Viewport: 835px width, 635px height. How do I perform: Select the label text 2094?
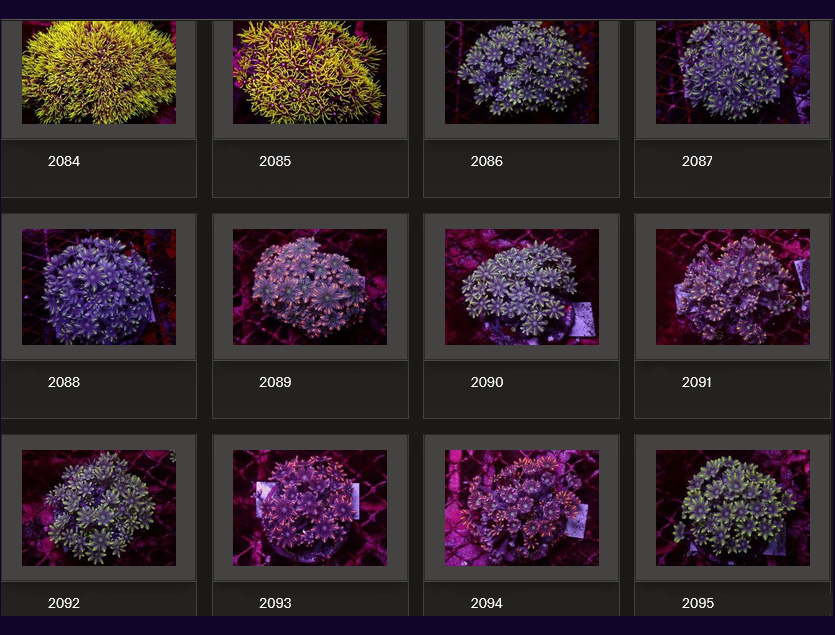[487, 603]
